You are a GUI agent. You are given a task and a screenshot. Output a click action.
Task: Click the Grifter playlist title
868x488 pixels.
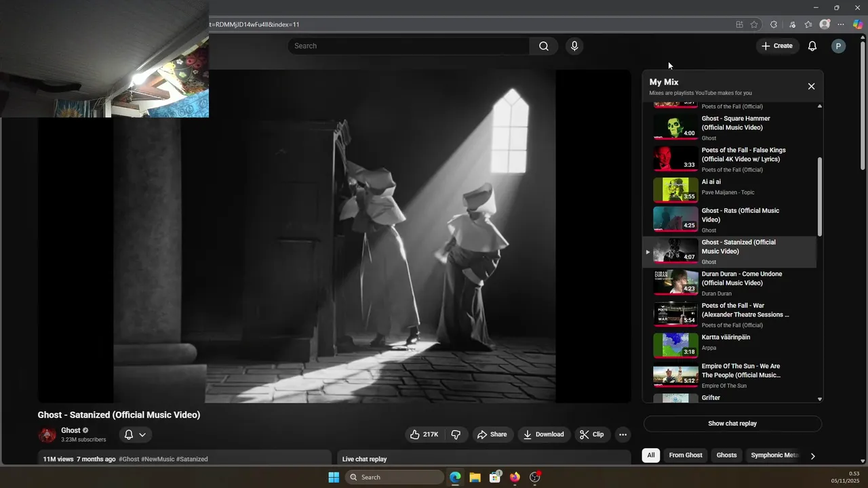click(x=711, y=398)
